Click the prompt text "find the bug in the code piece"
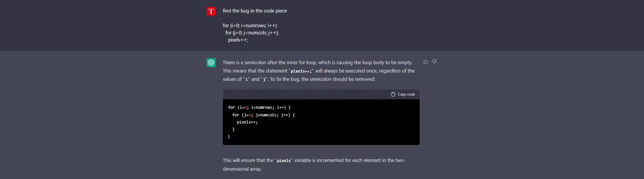The width and height of the screenshot is (644, 179). [x=255, y=11]
